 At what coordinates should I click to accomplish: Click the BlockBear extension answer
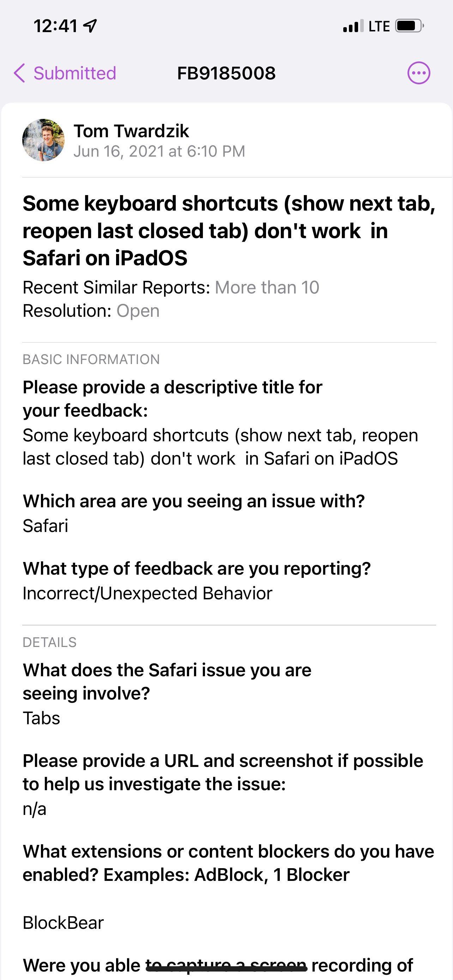[63, 922]
